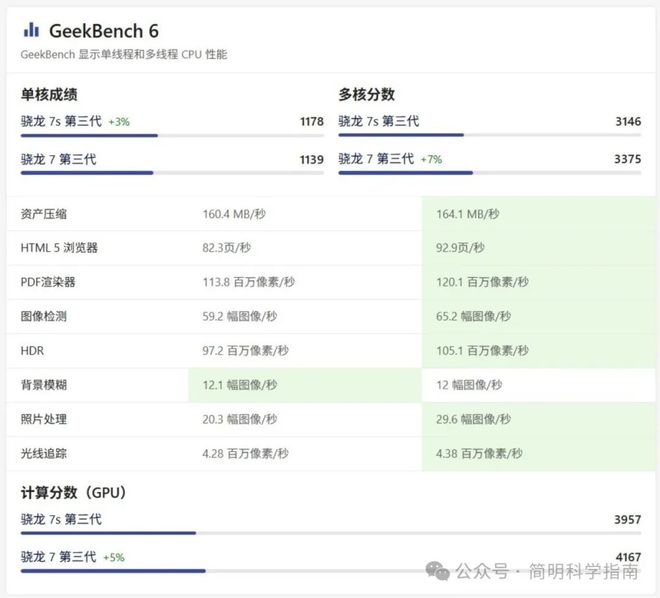
Task: Click the GeekBench bar chart icon
Action: [x=31, y=30]
